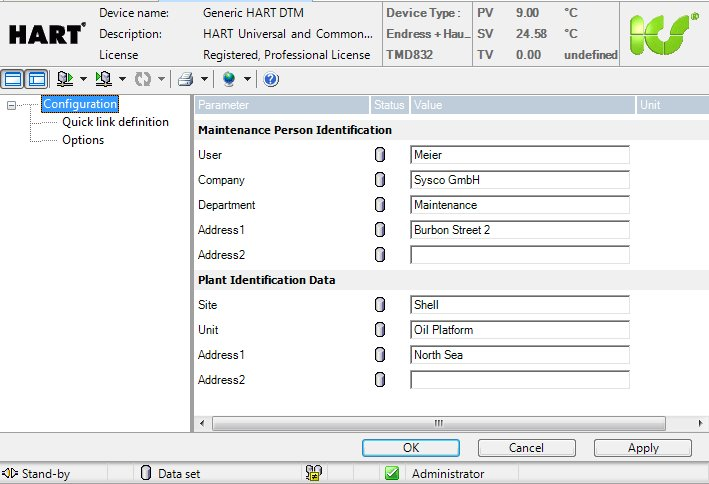Click the padlock icon in status bar
Screen dimensions: 709x484
point(312,474)
